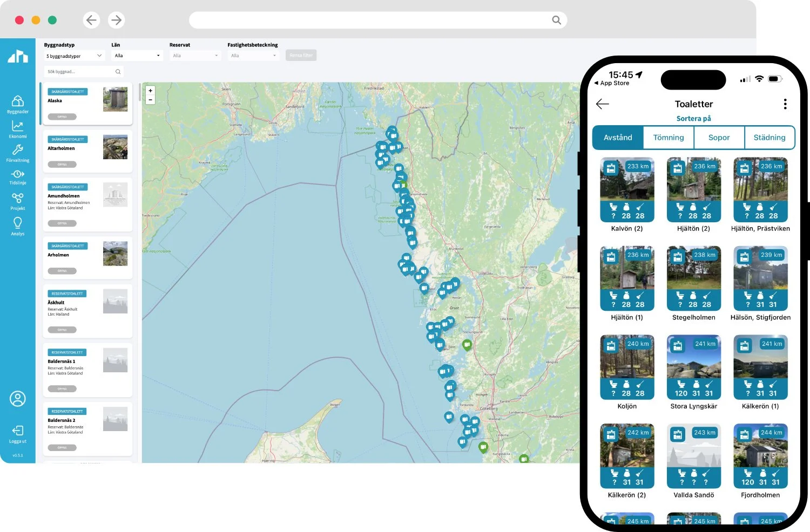Click the app logo in the sidebar
The image size is (810, 532).
18,56
